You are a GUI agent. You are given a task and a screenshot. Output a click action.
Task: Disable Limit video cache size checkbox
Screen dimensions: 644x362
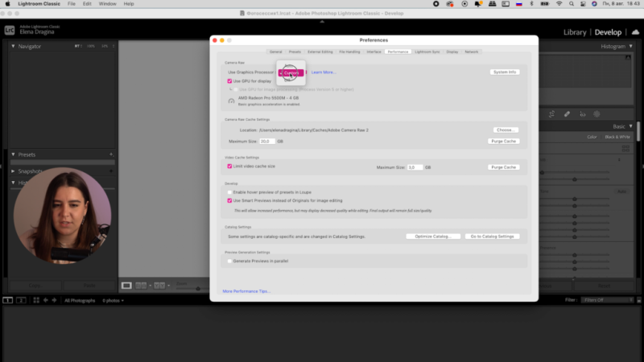[229, 167]
